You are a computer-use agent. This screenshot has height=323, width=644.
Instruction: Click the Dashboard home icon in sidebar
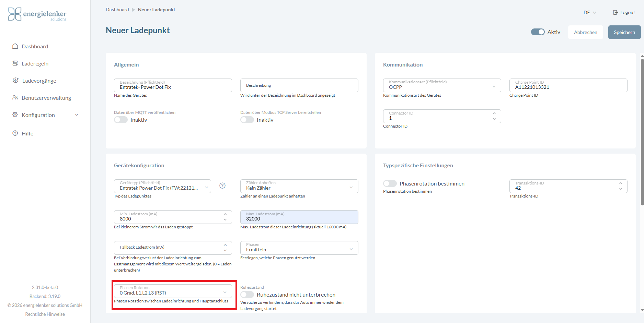(x=15, y=46)
